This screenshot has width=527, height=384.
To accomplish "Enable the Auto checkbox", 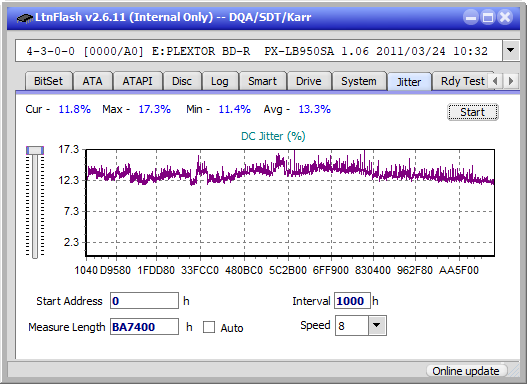I will (209, 327).
